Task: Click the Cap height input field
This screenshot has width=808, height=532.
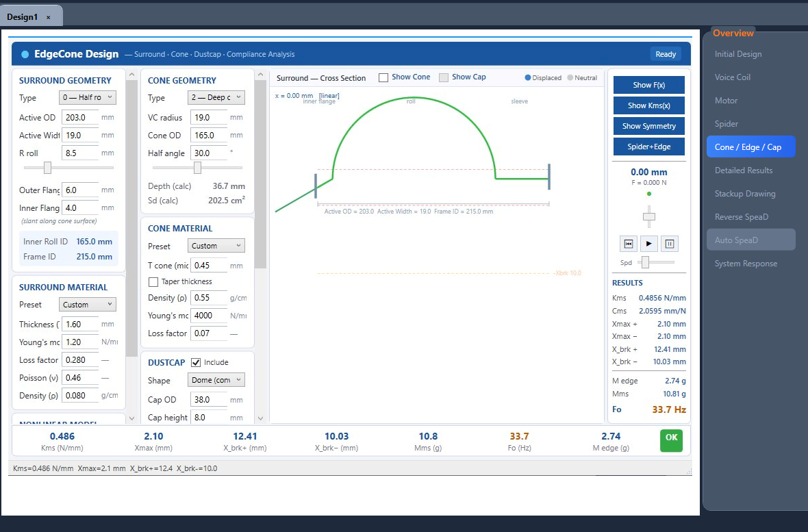Action: pyautogui.click(x=209, y=418)
